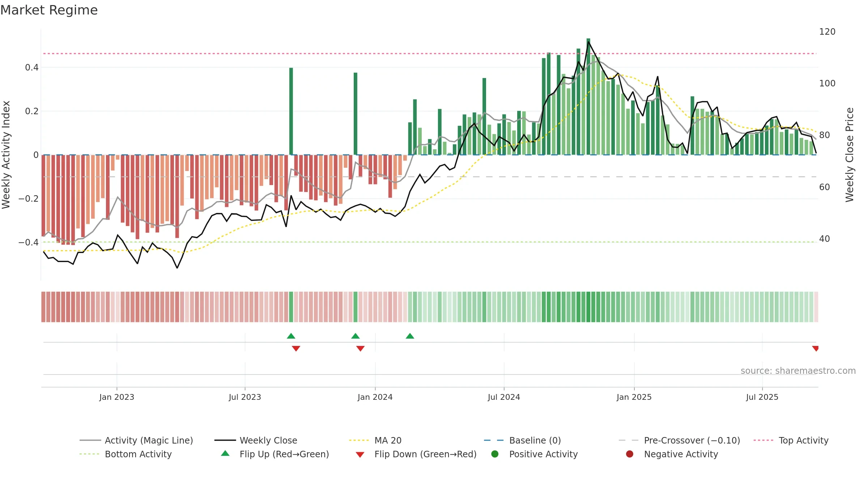
Task: Click the Jan 2023 x-axis label
Action: click(x=117, y=397)
